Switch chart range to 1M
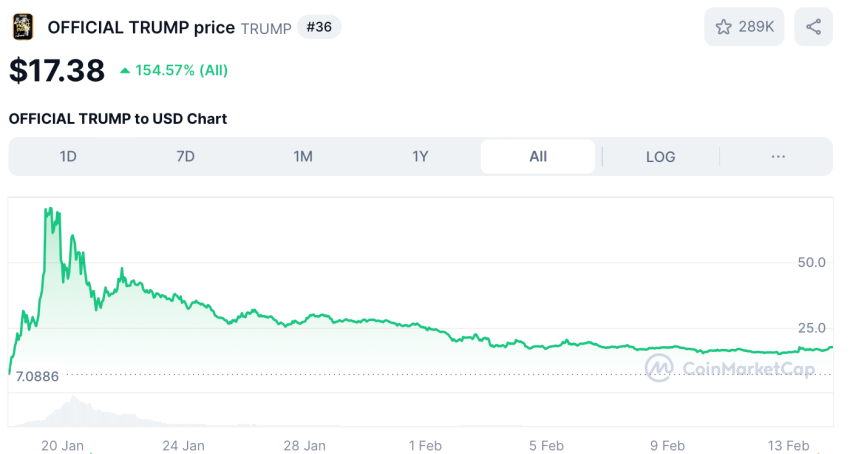850x454 pixels. [x=303, y=157]
